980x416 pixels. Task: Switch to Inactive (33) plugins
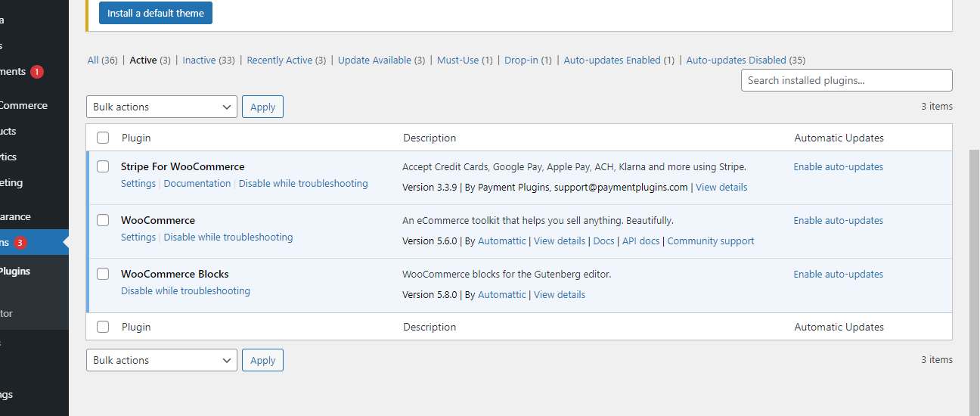point(209,60)
